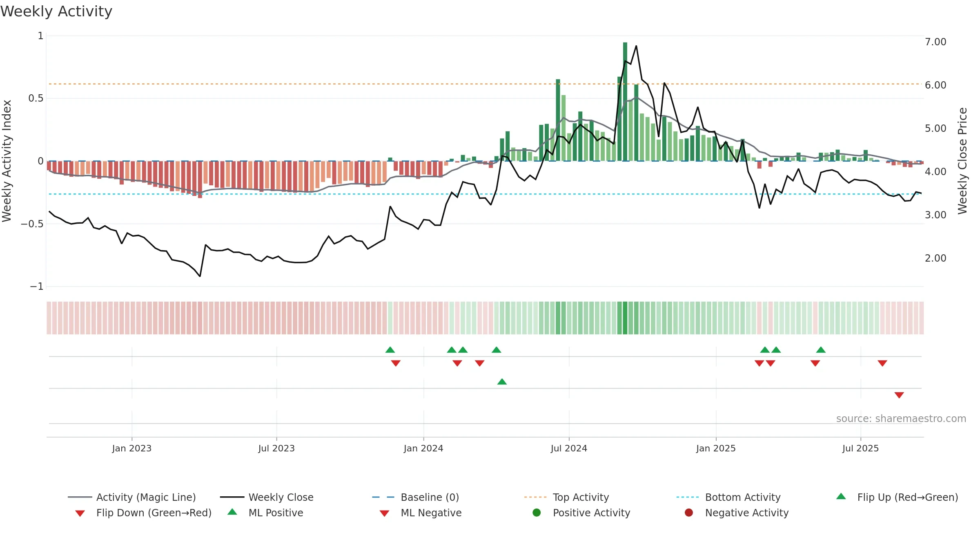Click the Weekly Activity Index axis title
The height and width of the screenshot is (551, 980).
(7, 161)
